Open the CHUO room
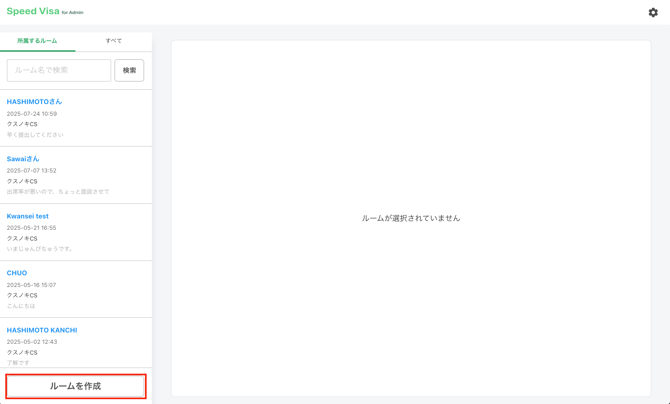 pos(17,273)
